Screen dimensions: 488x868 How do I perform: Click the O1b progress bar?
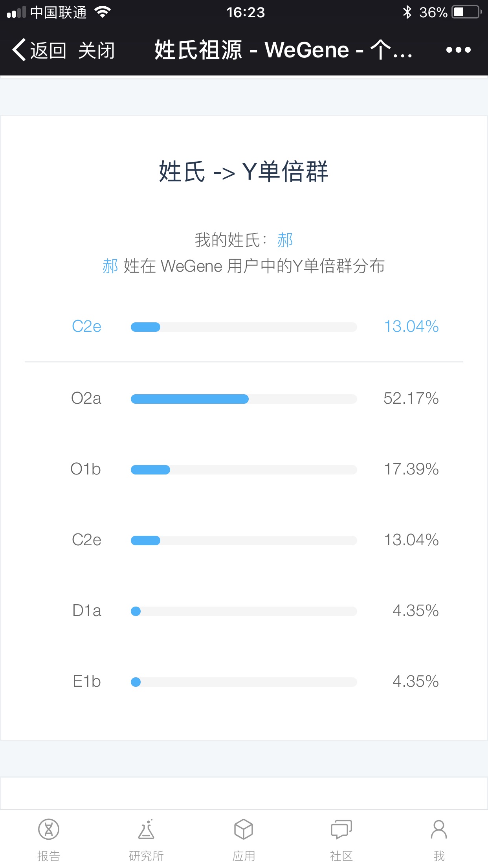[x=244, y=470]
